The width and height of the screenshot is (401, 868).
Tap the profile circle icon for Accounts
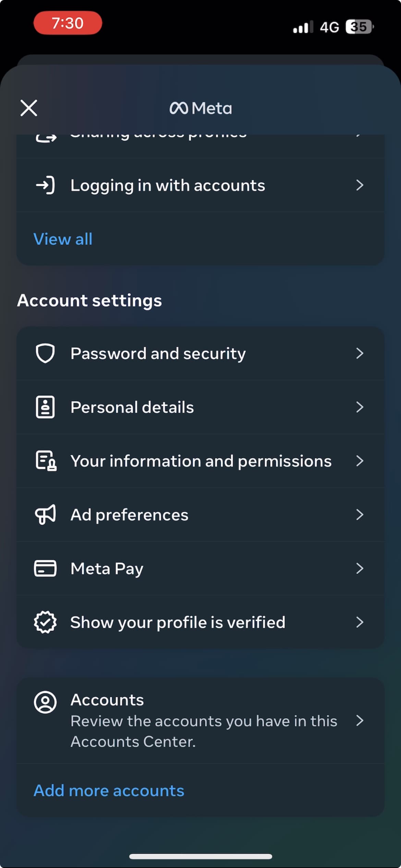tap(45, 702)
